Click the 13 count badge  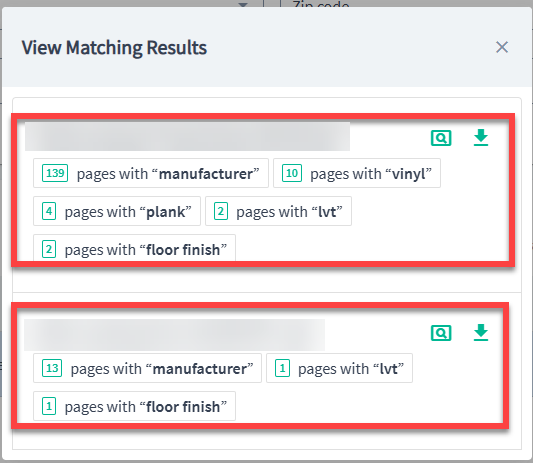click(52, 368)
